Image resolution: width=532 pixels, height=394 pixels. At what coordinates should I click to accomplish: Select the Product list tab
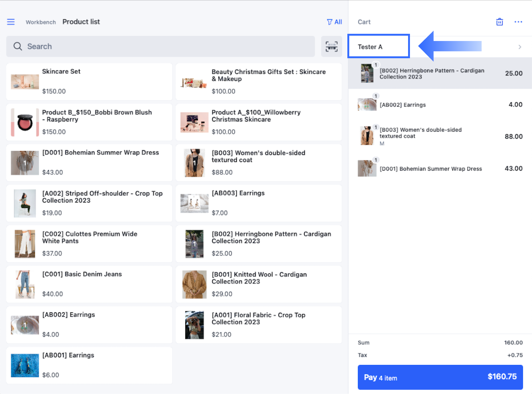pos(81,22)
